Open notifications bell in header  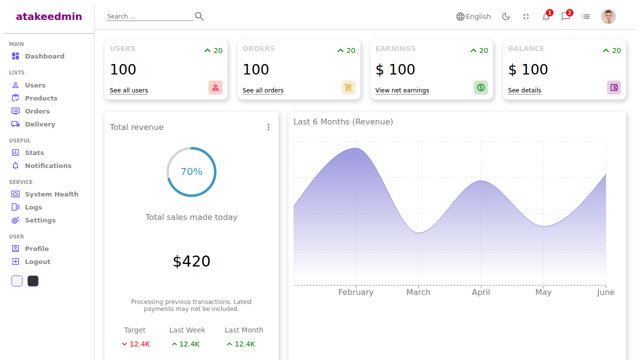(546, 16)
